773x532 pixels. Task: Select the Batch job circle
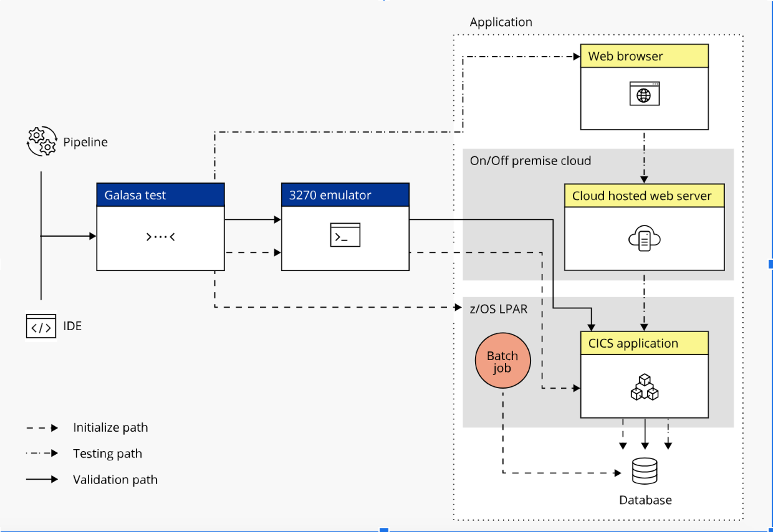[x=502, y=361]
